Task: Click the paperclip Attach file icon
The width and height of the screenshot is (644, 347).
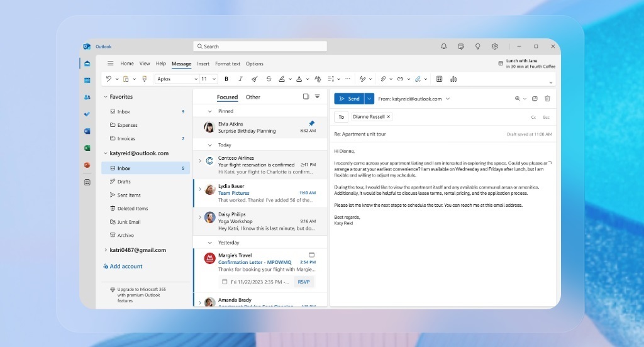Action: (382, 79)
